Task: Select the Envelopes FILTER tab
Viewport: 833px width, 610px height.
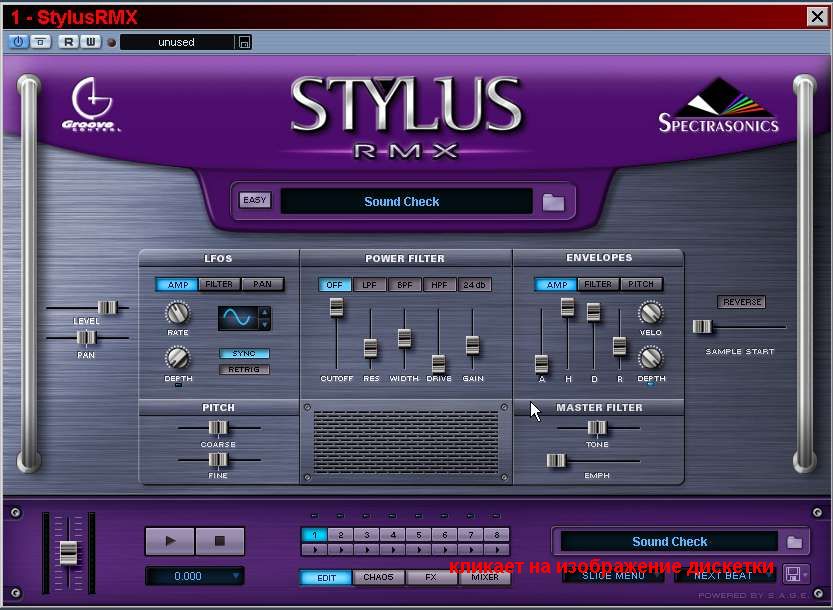Action: (598, 284)
